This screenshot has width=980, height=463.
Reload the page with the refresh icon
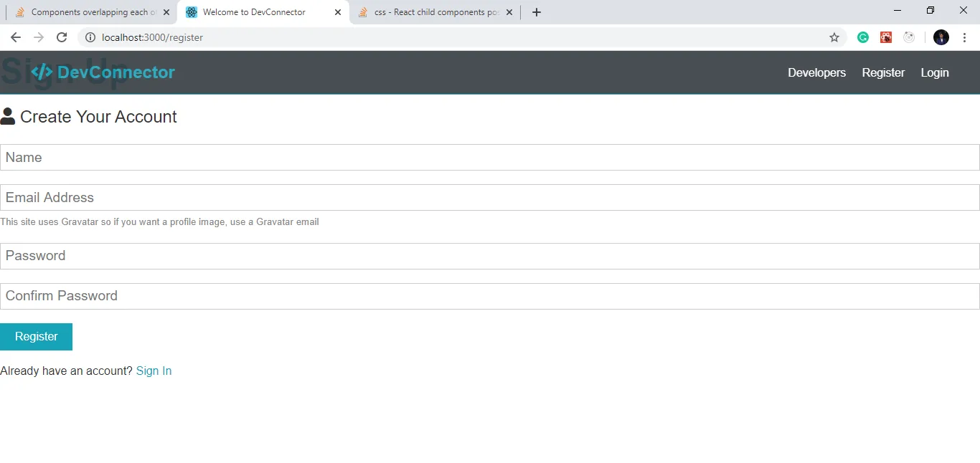[x=62, y=37]
